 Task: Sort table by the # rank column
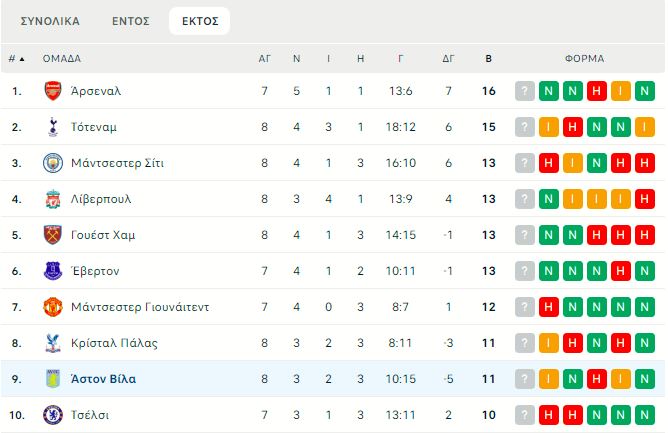pyautogui.click(x=17, y=59)
